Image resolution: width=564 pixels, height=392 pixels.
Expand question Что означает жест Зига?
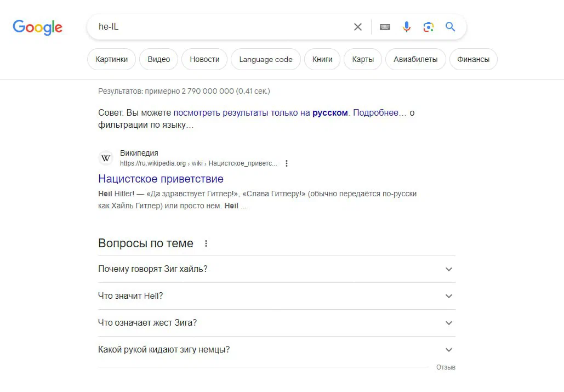(277, 322)
